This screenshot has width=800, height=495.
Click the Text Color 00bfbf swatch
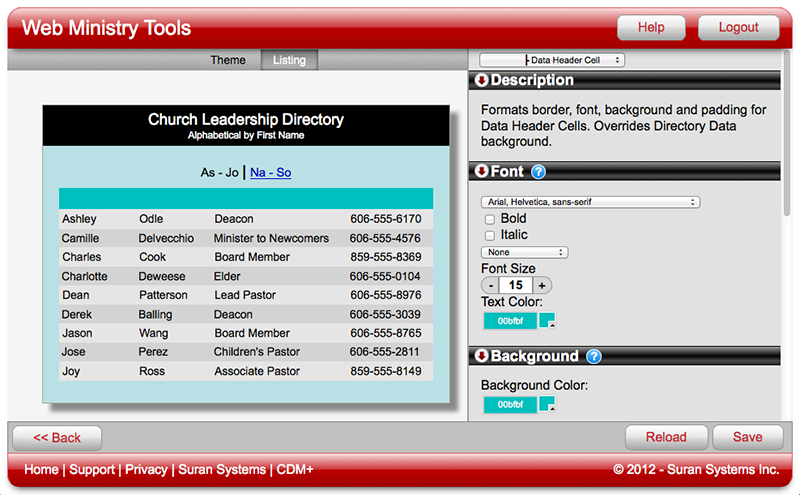coord(510,321)
